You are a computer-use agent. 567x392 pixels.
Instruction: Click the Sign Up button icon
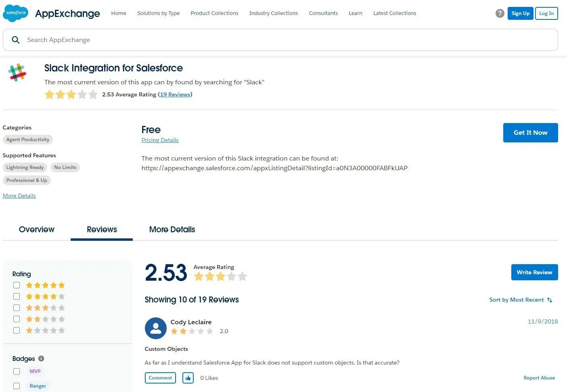(x=520, y=13)
